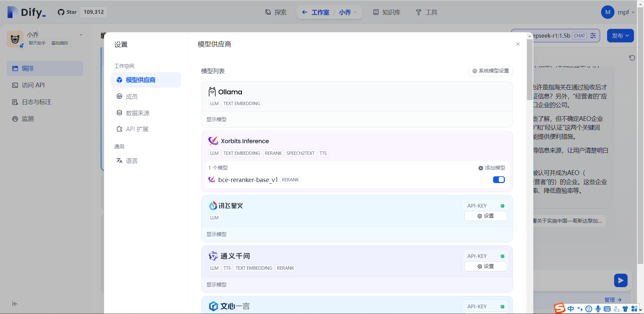Open 数据来源 in settings navigation
Viewport: 644px width, 314px height.
tap(137, 113)
